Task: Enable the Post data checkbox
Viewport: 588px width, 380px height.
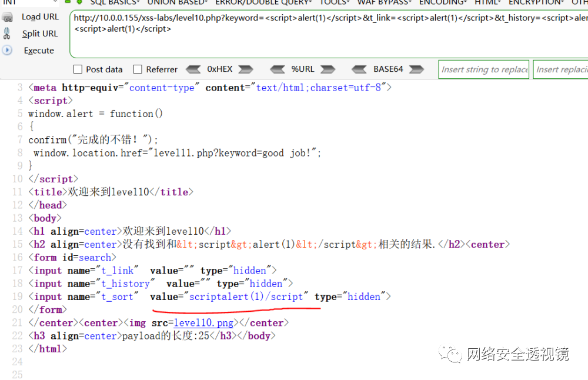Action: (78, 69)
